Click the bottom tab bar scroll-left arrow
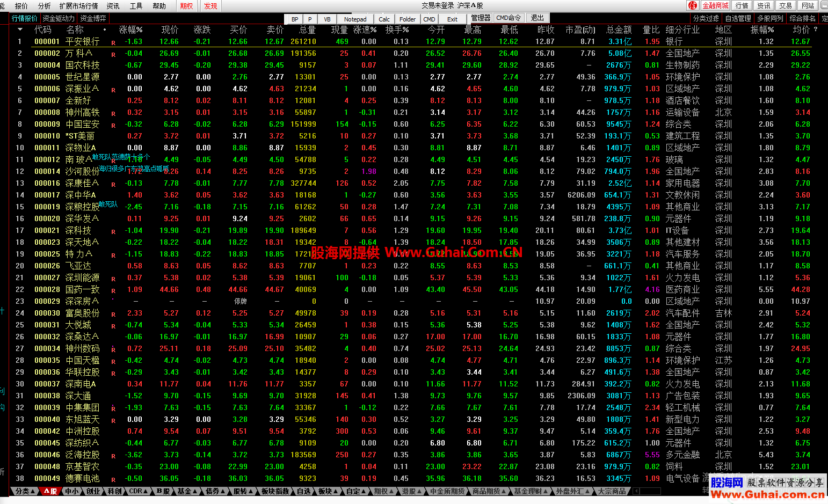 click(x=636, y=491)
